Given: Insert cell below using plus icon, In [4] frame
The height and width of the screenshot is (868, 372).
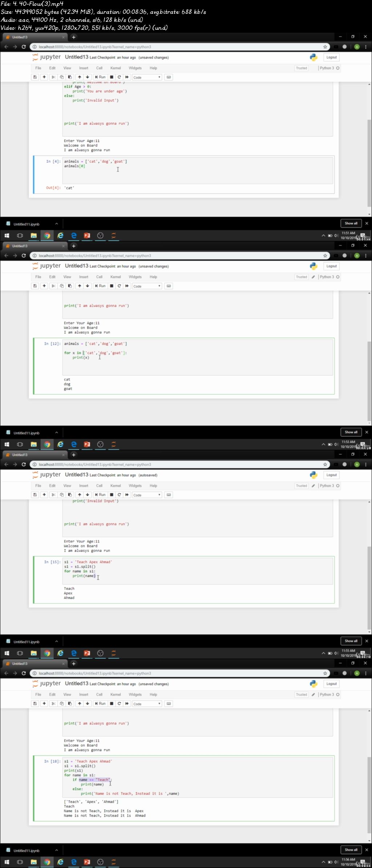Looking at the screenshot, I should (x=44, y=77).
